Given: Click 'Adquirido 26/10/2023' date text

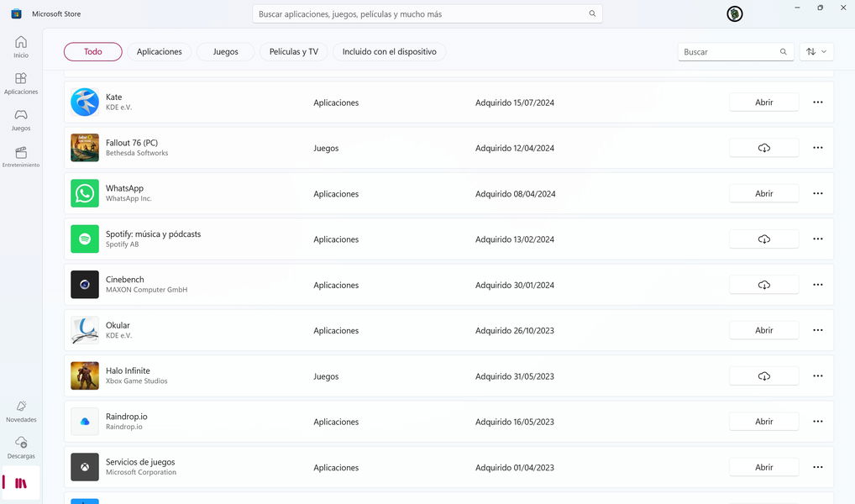Looking at the screenshot, I should 515,331.
